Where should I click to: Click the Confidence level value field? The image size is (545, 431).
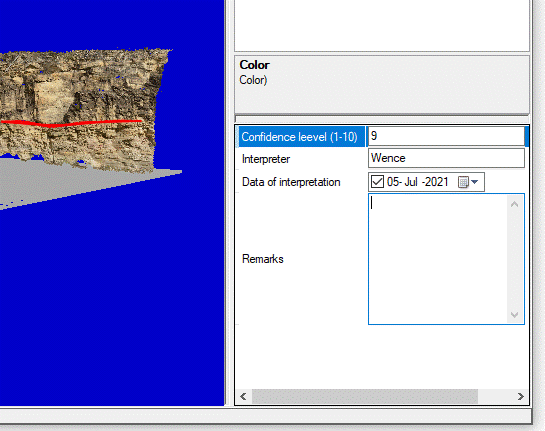click(x=446, y=136)
